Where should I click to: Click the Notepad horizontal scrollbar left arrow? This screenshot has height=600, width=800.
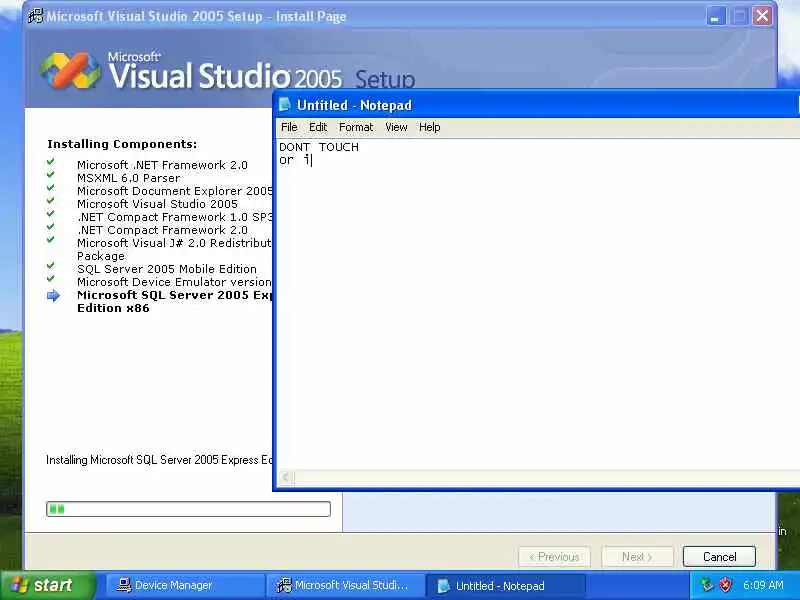click(x=286, y=477)
